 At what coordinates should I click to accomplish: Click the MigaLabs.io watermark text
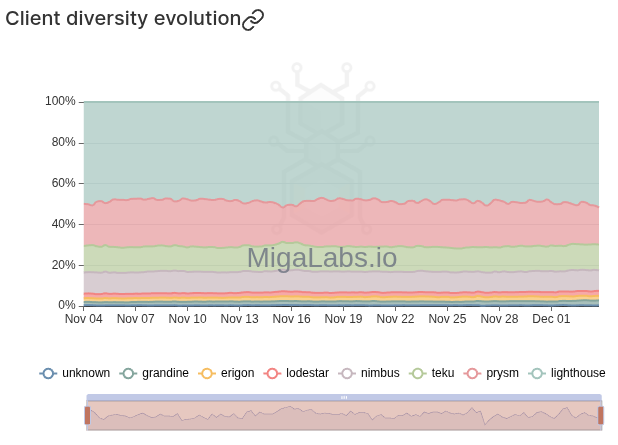(322, 258)
